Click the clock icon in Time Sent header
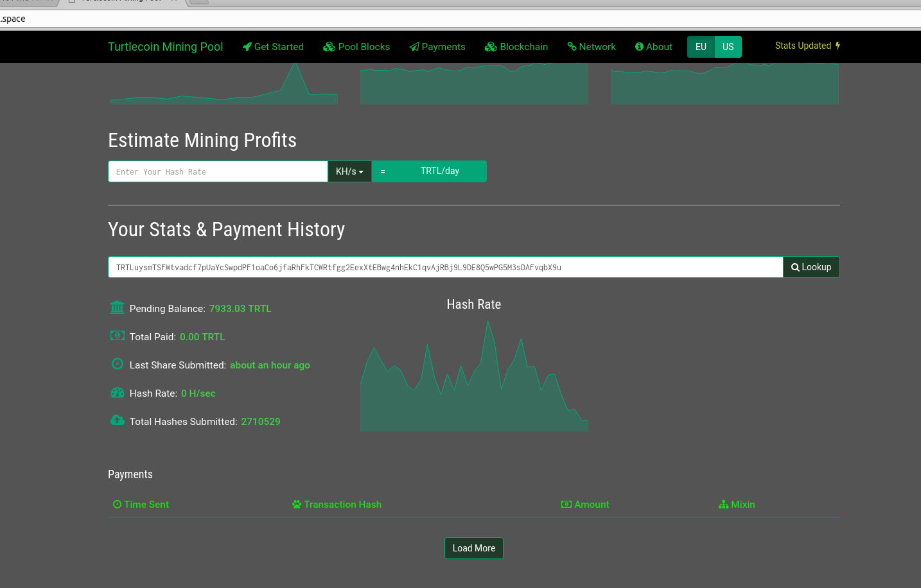The height and width of the screenshot is (588, 921). click(117, 505)
